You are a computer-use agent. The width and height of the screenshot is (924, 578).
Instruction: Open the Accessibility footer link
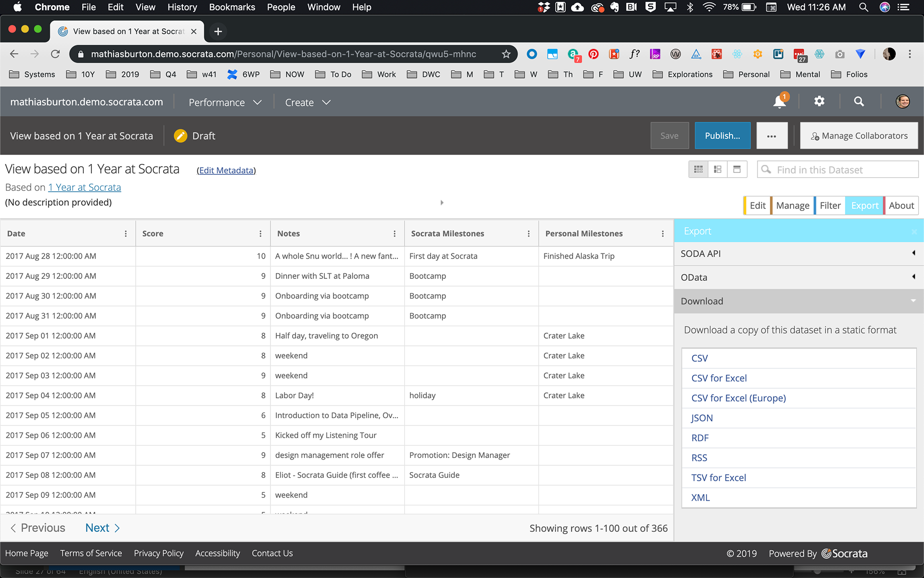[x=218, y=553]
